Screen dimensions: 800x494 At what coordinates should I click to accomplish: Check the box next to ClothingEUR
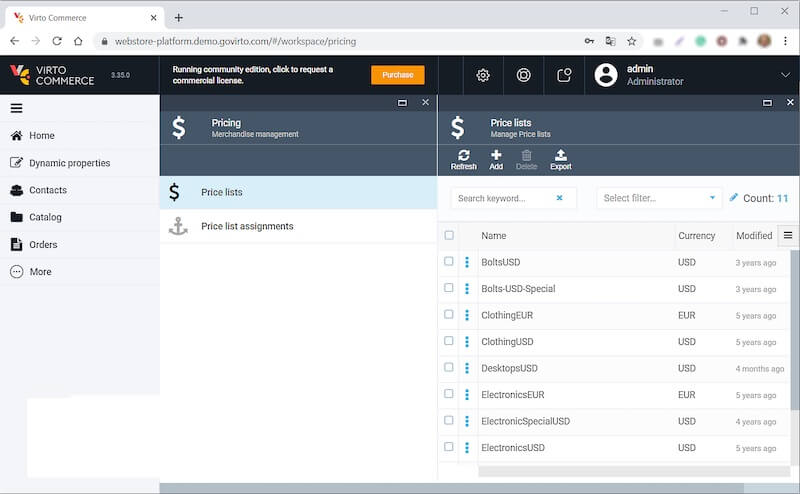(449, 315)
